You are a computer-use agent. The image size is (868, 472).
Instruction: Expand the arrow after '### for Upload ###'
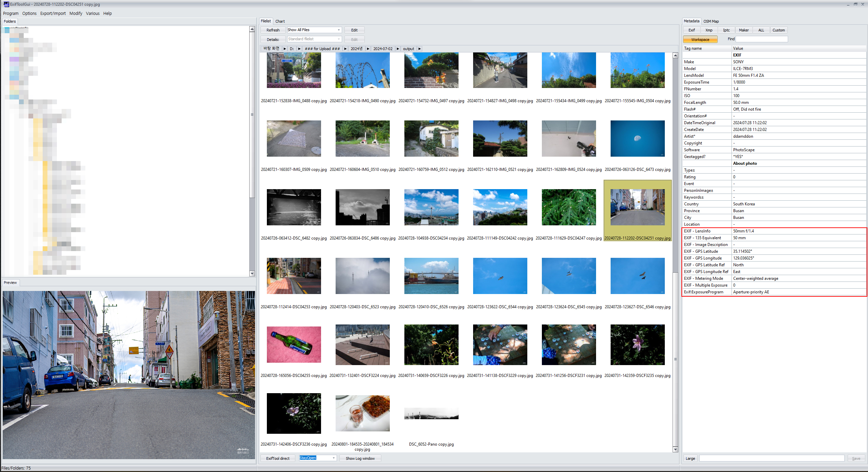(x=345, y=49)
